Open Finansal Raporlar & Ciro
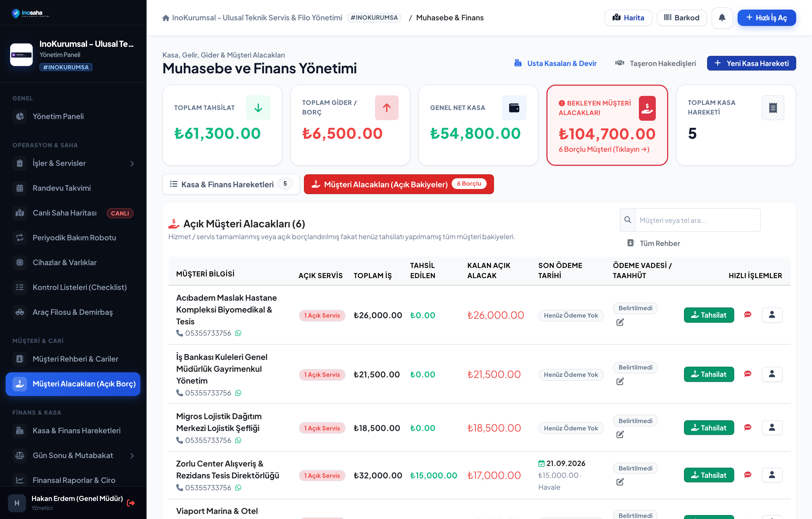 [x=73, y=480]
